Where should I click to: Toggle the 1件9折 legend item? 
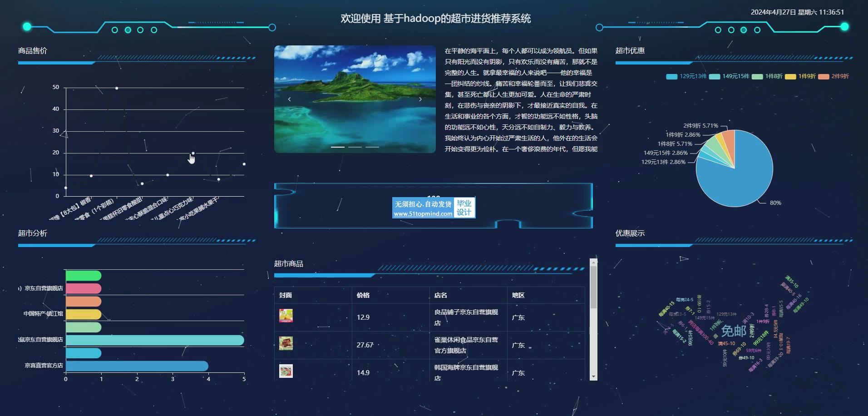(800, 76)
